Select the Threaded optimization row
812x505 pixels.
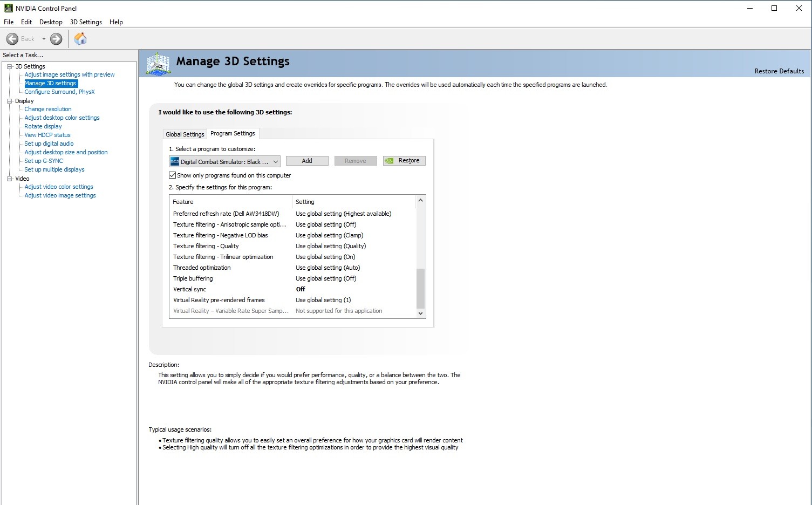coord(293,268)
